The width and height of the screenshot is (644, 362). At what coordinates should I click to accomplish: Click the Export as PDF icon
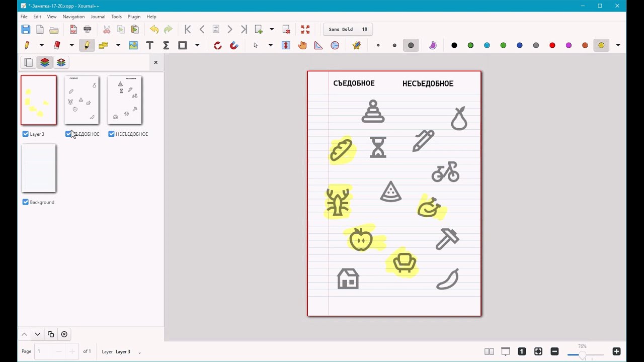click(x=73, y=29)
